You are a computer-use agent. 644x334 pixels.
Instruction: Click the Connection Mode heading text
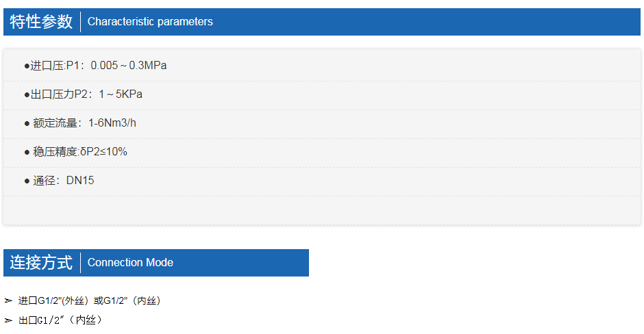(130, 263)
